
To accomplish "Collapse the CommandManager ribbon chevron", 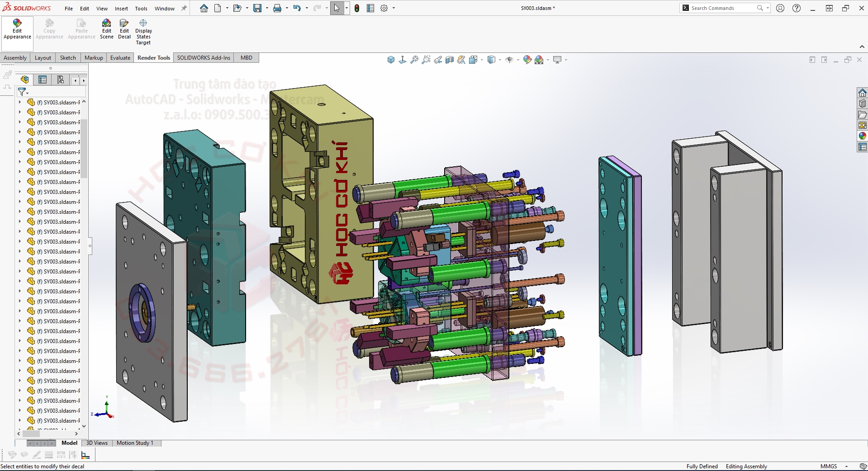I will point(862,47).
